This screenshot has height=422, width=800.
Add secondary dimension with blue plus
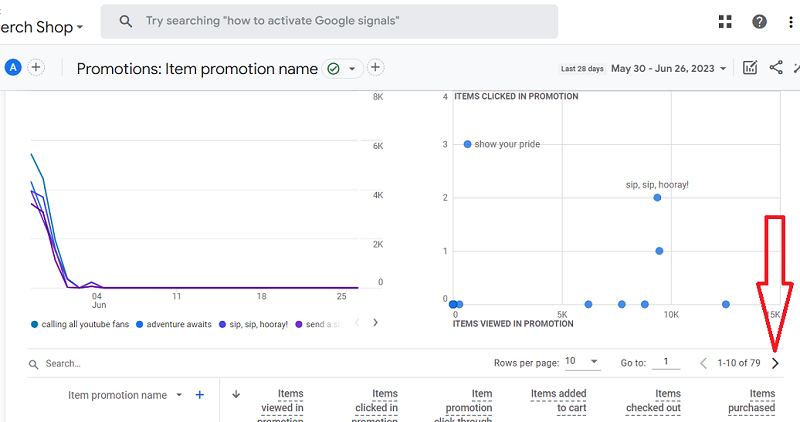[199, 395]
